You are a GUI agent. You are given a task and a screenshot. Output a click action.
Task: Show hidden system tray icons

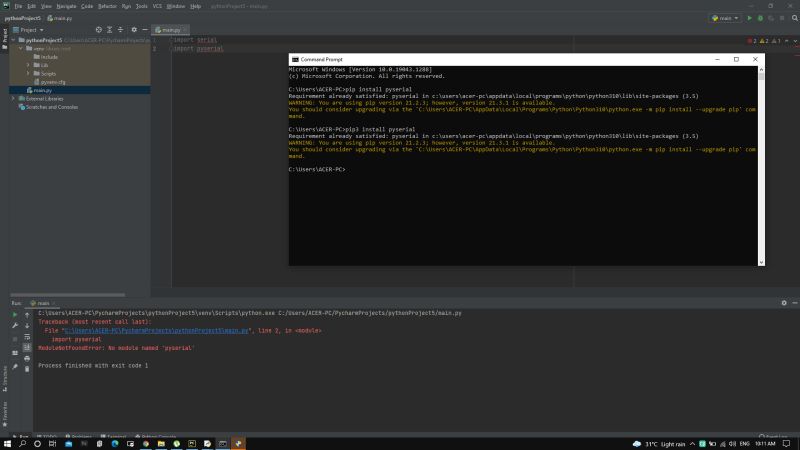(692, 443)
